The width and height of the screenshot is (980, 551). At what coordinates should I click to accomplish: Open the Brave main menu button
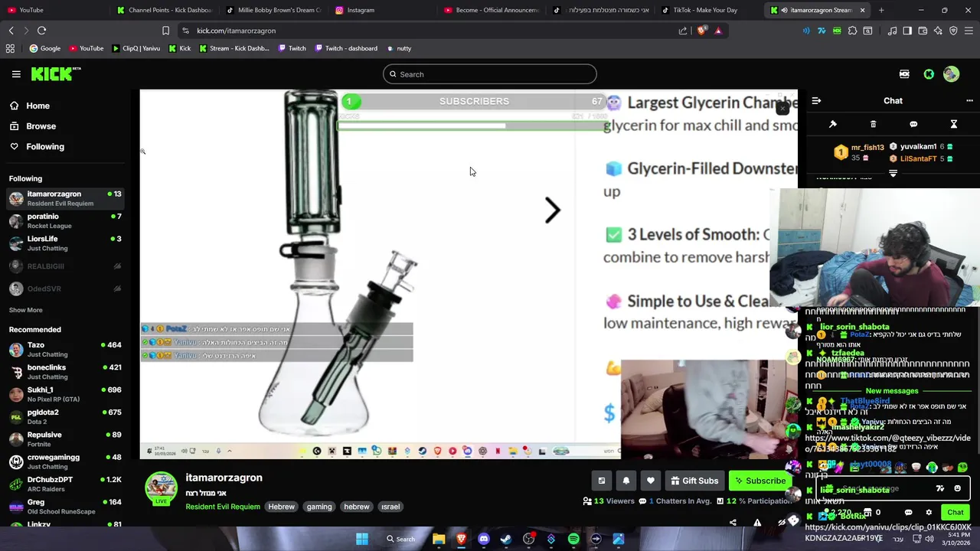(969, 31)
